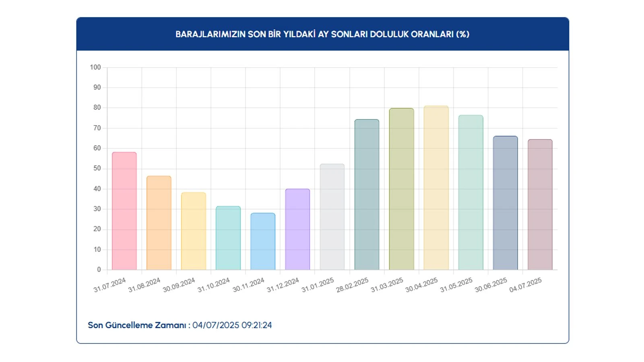
Task: Select the tallest bar, 30.04.2025
Action: click(x=436, y=188)
